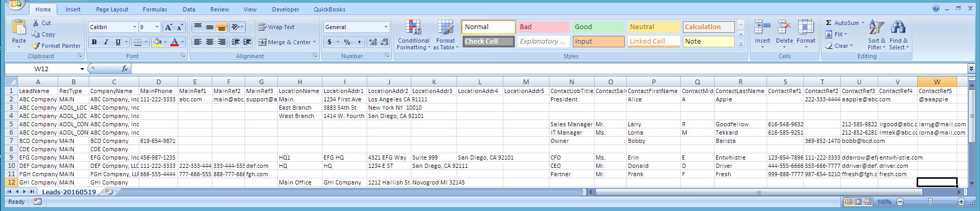Toggle italic formatting

pyautogui.click(x=106, y=42)
